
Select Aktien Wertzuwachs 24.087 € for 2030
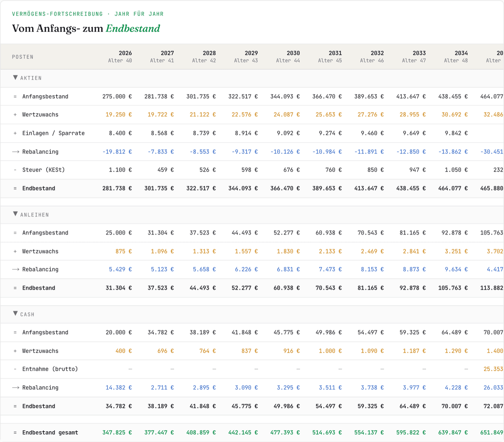click(287, 115)
